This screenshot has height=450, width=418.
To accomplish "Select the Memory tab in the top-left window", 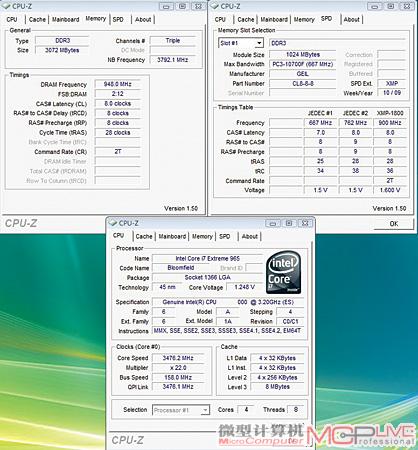I will [x=96, y=19].
